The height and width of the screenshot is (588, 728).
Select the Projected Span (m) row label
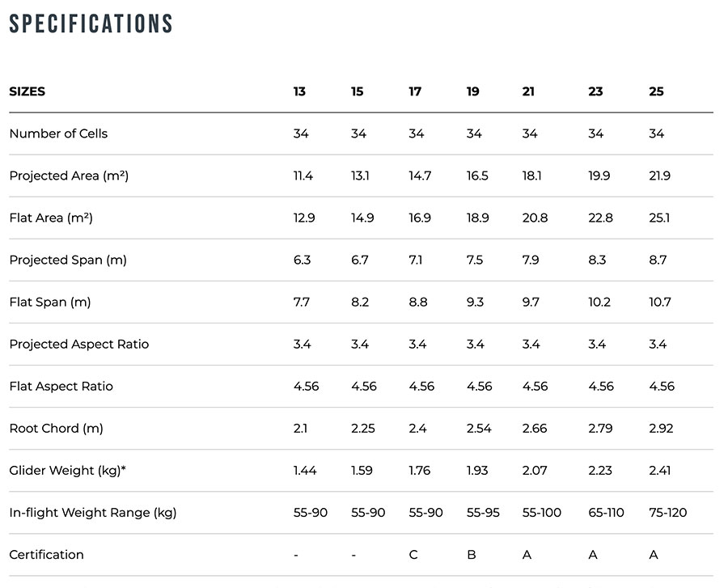pyautogui.click(x=68, y=260)
